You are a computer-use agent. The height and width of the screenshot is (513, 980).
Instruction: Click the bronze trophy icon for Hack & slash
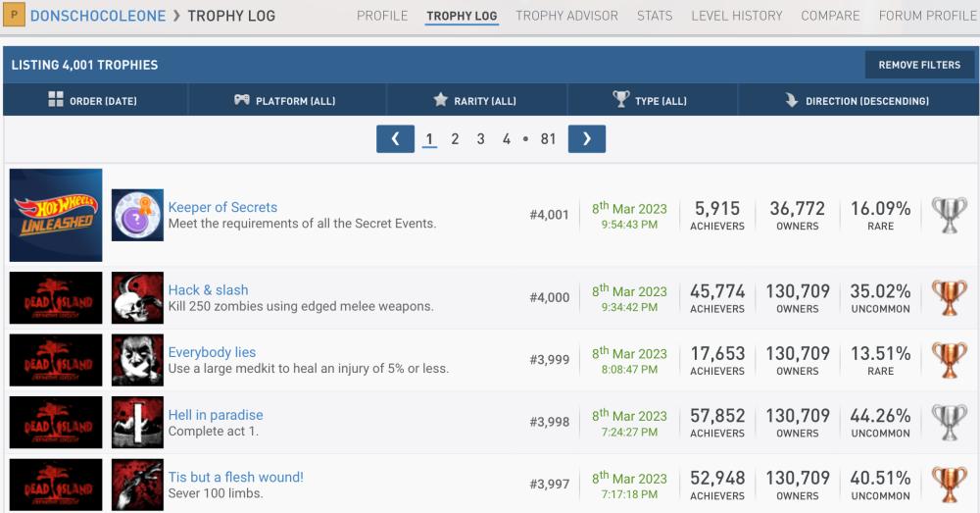948,298
